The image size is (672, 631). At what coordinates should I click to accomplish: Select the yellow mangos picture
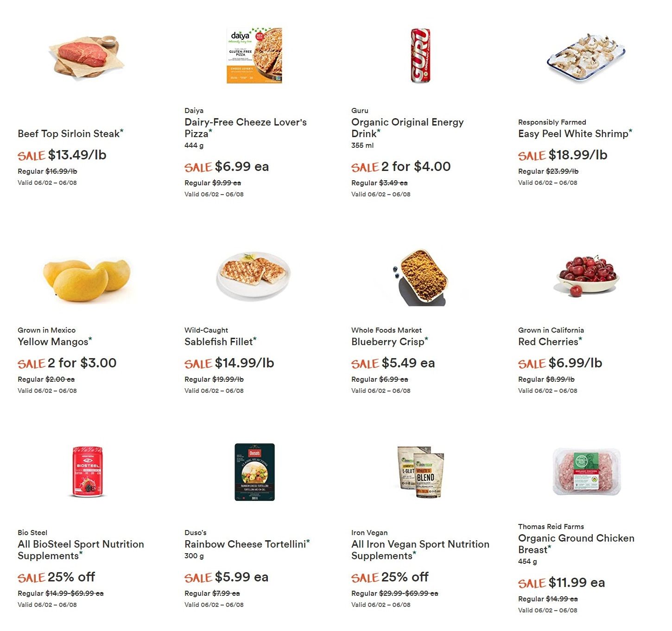tap(87, 280)
